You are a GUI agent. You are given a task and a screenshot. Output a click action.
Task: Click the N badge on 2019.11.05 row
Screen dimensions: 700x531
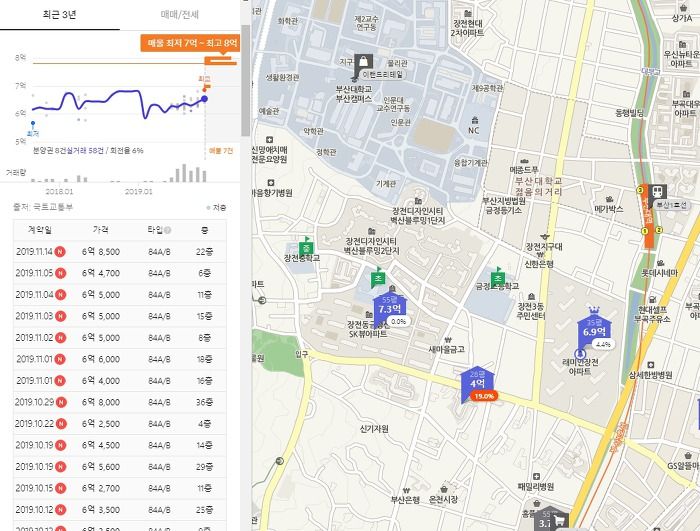(x=60, y=273)
